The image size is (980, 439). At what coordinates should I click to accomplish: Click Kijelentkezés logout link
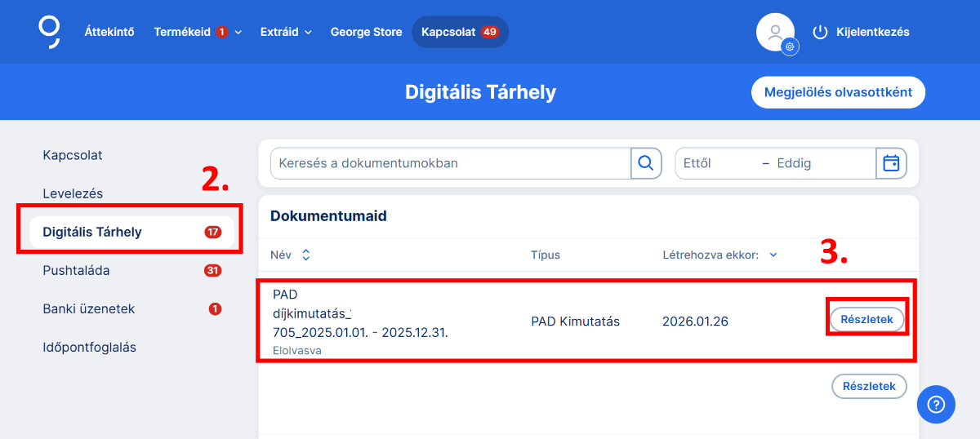click(x=873, y=32)
